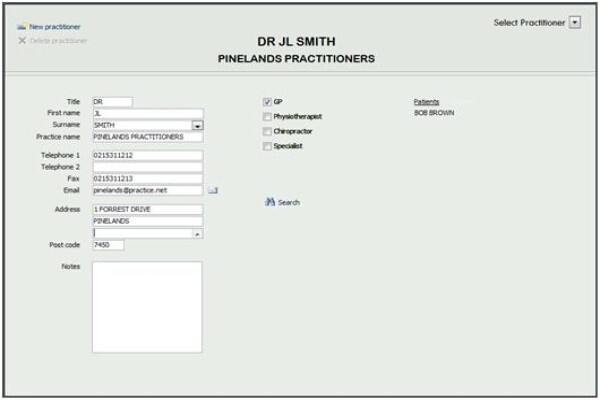Screen dimensions: 600x400
Task: Tick the Physiotherapist checkbox
Action: click(267, 117)
